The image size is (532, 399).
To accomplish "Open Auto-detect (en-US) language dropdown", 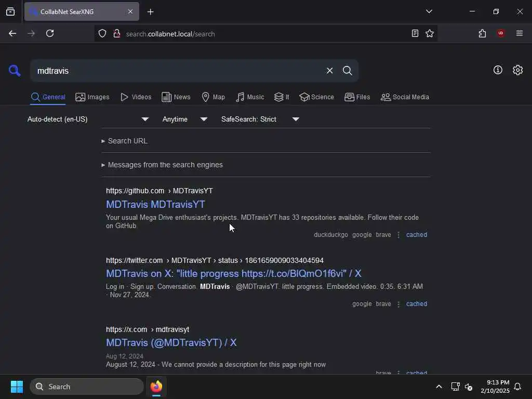I will pyautogui.click(x=88, y=119).
